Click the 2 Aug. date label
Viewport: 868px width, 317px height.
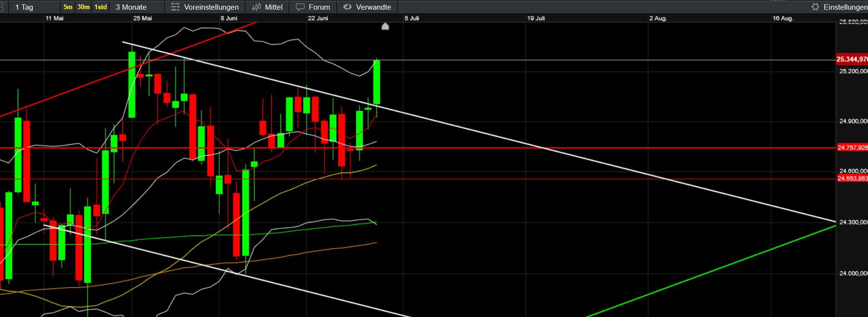point(658,18)
